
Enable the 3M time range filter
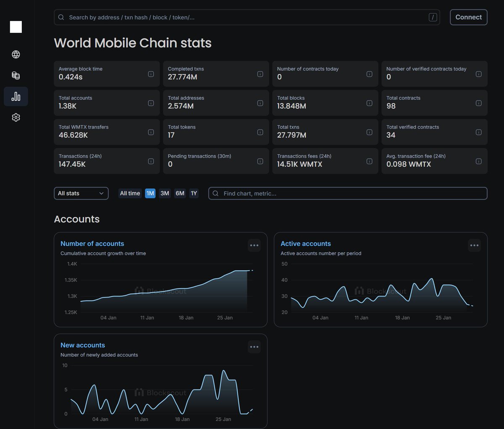pyautogui.click(x=164, y=193)
